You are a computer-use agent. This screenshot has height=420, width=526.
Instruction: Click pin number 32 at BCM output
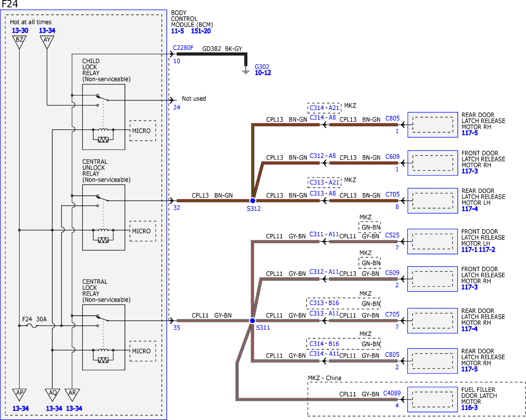[x=177, y=208]
